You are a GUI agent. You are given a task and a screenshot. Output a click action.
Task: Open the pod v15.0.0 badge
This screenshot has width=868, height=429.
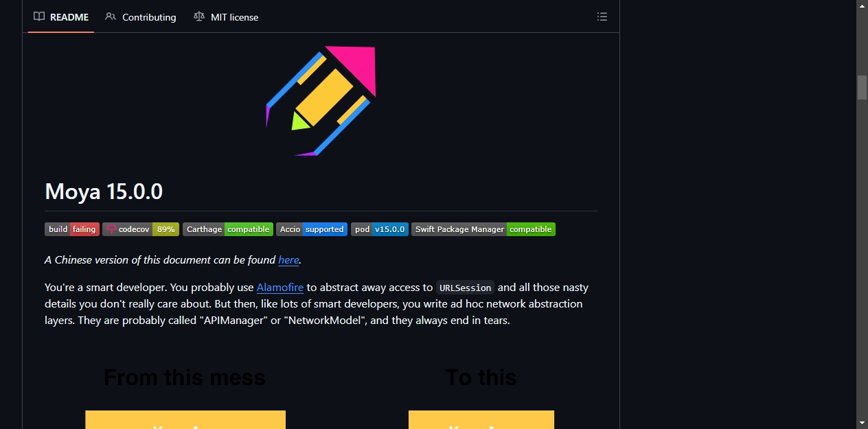pos(380,229)
